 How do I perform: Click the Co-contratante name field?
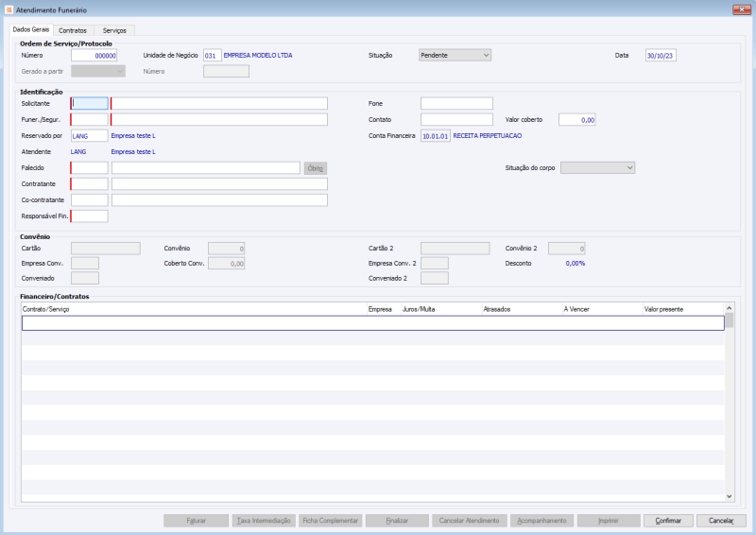[219, 199]
